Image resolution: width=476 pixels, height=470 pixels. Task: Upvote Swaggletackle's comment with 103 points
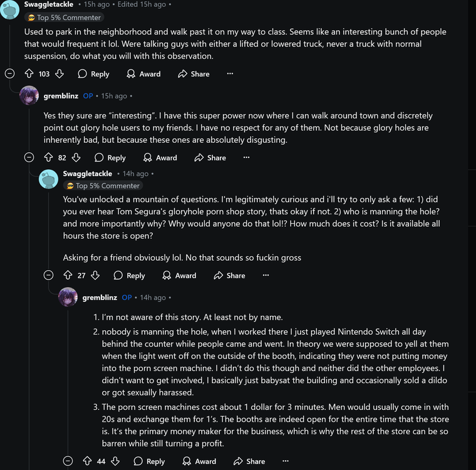pyautogui.click(x=29, y=74)
